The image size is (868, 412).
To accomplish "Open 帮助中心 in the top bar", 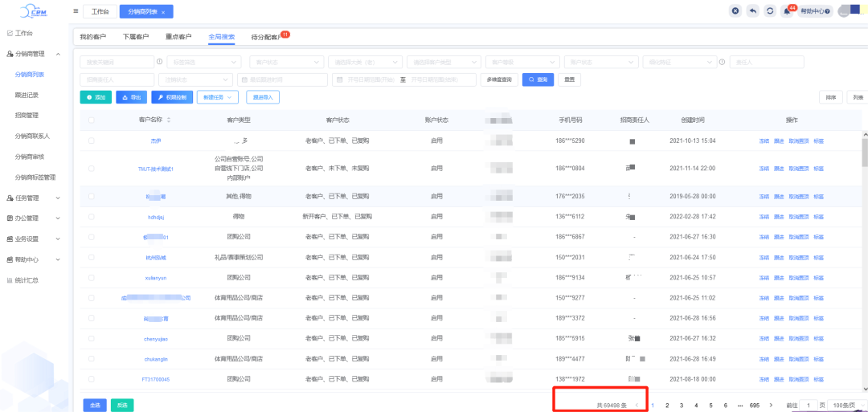I will pos(815,11).
